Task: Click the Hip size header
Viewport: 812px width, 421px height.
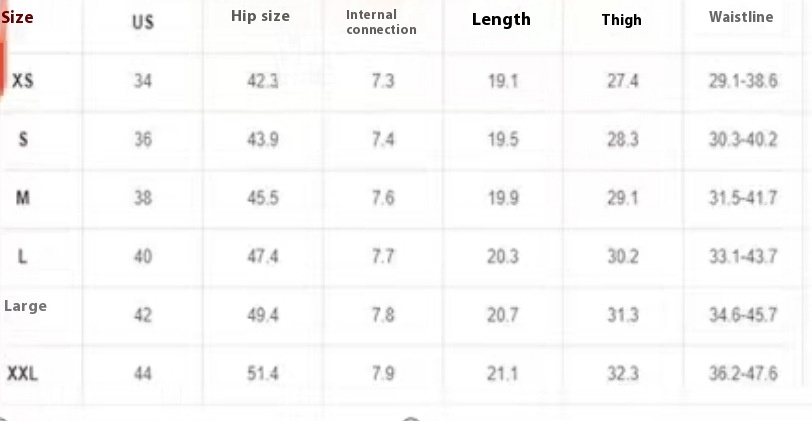Action: 260,16
